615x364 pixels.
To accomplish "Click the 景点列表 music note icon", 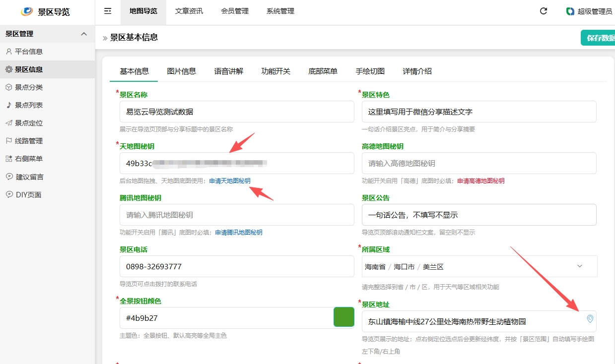I will 9,105.
